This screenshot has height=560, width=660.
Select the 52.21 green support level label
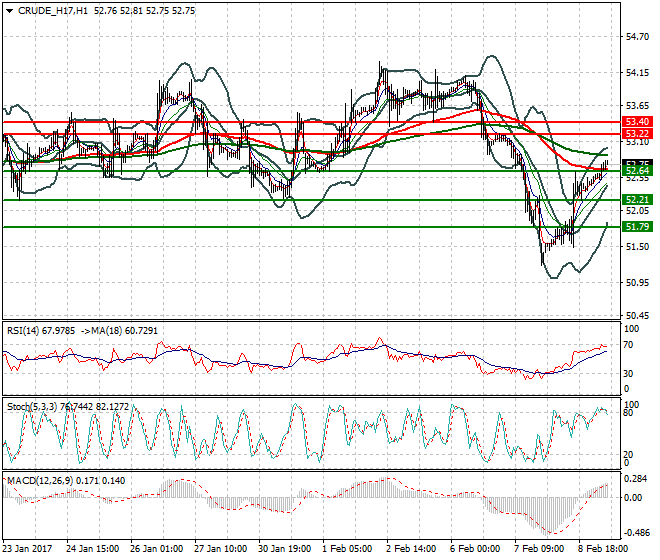637,200
